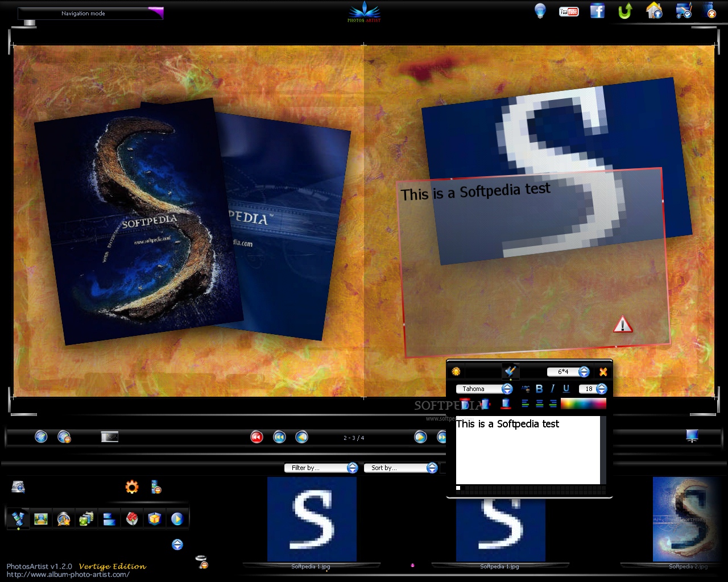Select Softpedia 2.jpg thumbnail
This screenshot has height=582, width=728.
coord(690,519)
